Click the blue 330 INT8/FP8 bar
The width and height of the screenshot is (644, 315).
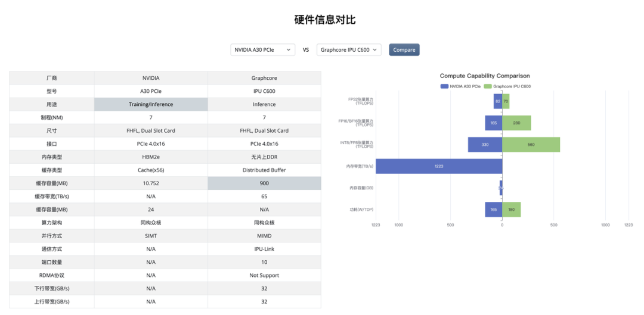pos(485,144)
